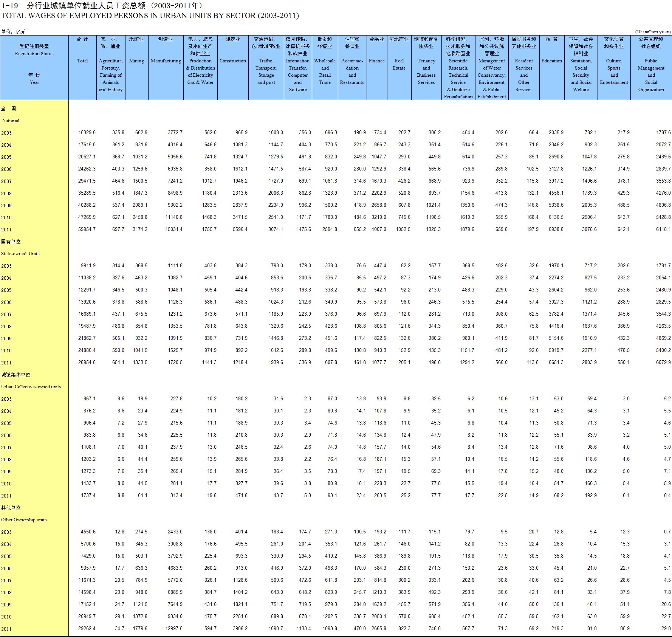Click the Chinese title '分行业城镇单位就业人员工资总额'
This screenshot has width=672, height=637.
86,5
